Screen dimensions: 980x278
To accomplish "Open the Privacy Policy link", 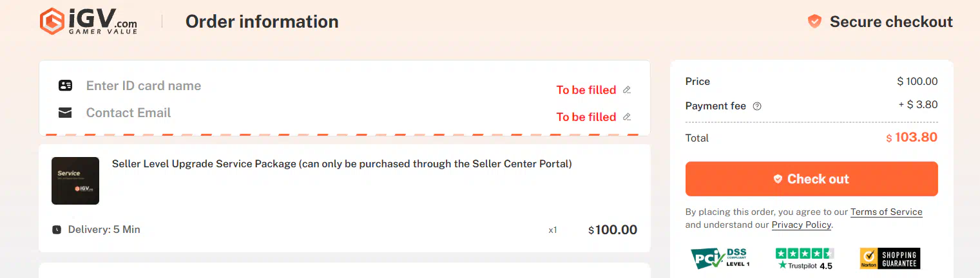I will pos(802,225).
